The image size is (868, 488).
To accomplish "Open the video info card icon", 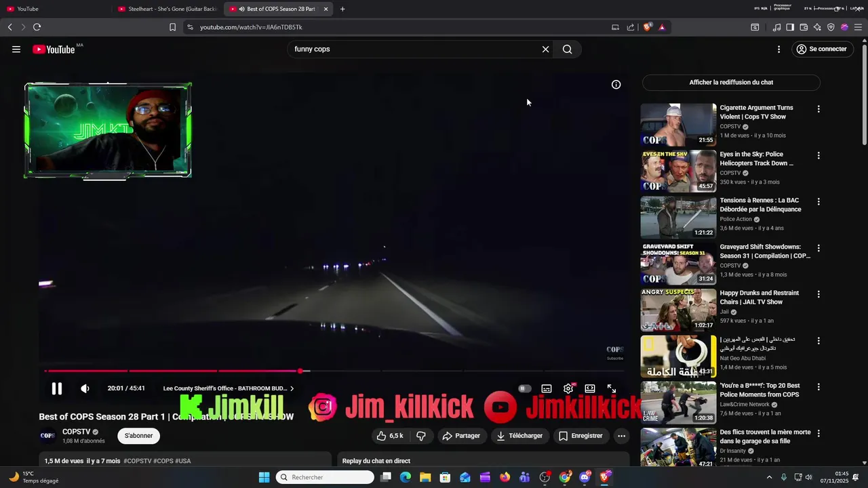I will pos(616,85).
